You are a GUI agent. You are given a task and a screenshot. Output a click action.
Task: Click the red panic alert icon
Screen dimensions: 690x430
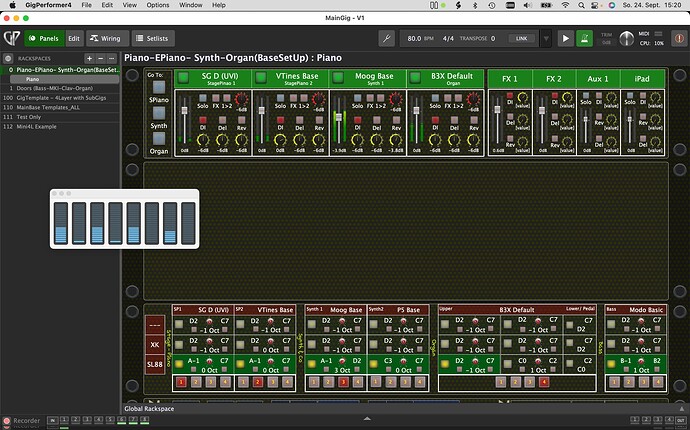[x=679, y=38]
